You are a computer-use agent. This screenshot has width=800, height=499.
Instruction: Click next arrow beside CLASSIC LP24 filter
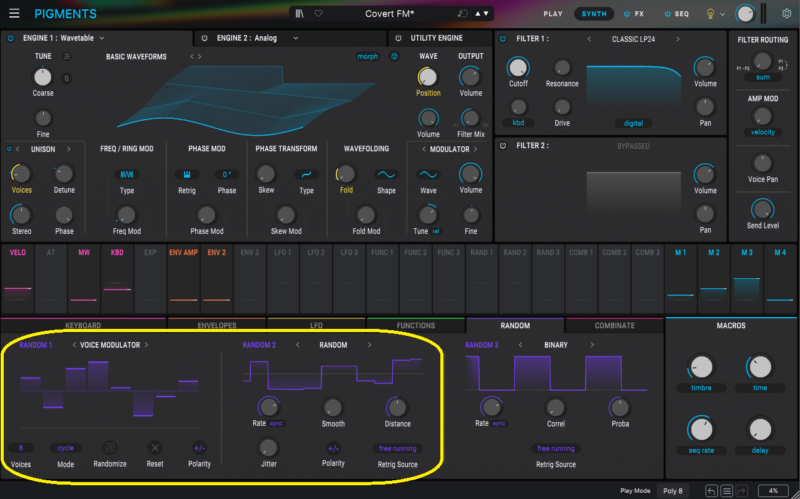(678, 39)
